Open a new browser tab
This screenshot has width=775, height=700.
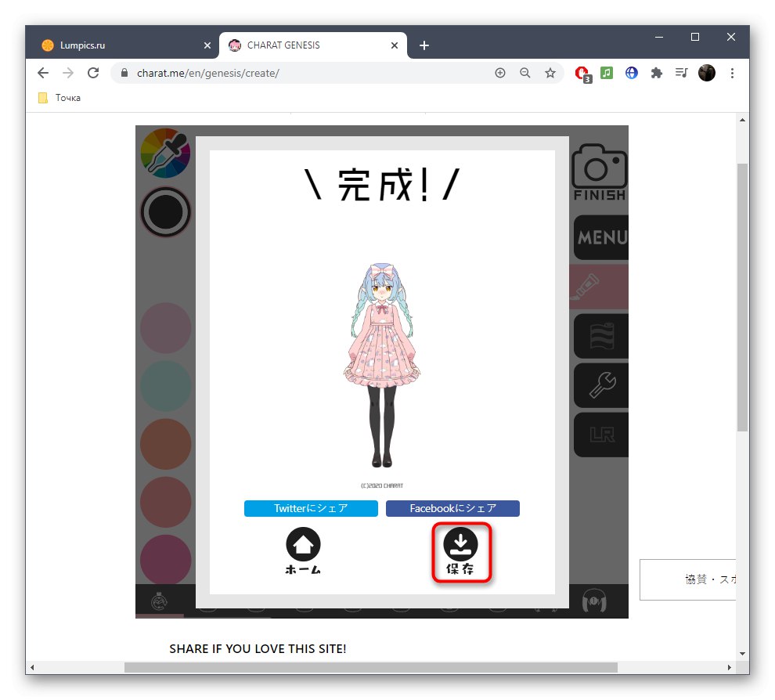pyautogui.click(x=424, y=45)
